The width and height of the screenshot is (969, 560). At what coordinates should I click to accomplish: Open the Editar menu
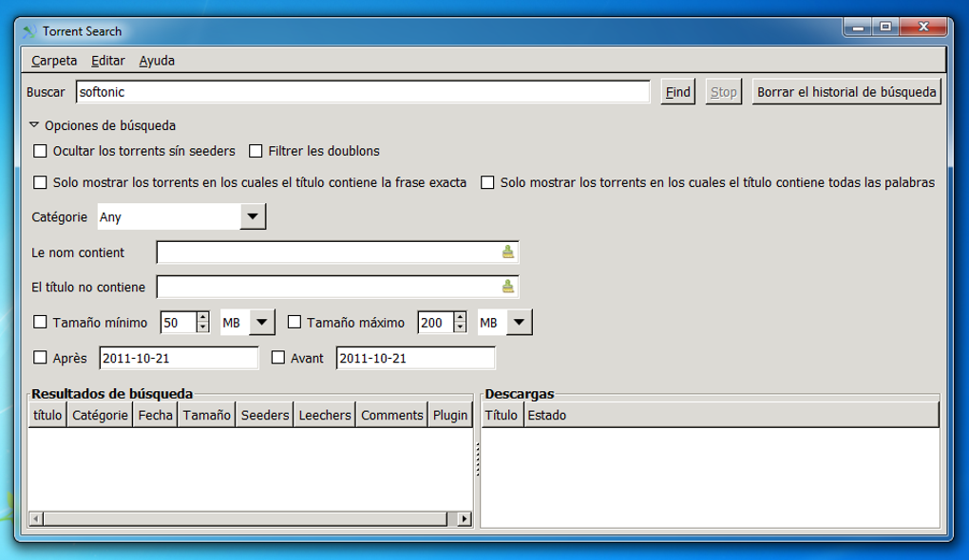[108, 61]
